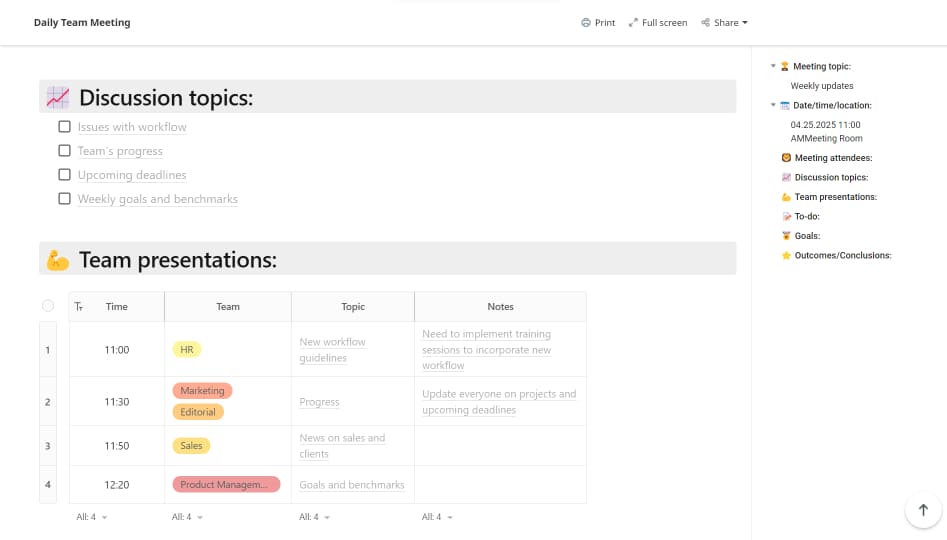The height and width of the screenshot is (540, 947).
Task: Click the Print icon in header
Action: pyautogui.click(x=585, y=23)
